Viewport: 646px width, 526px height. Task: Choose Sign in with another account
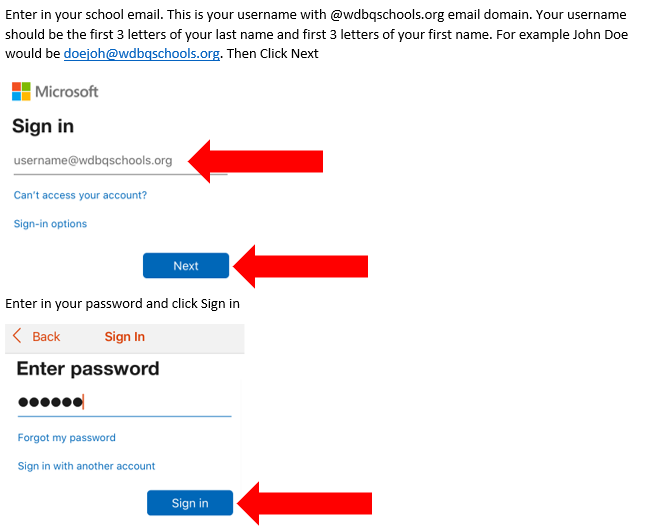(87, 466)
